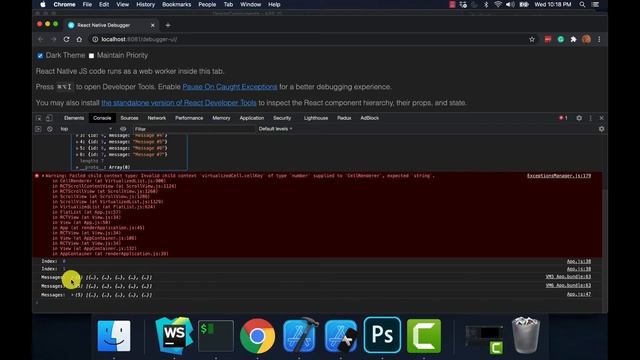The width and height of the screenshot is (640, 360).
Task: Open the DevTools settings gear
Action: pyautogui.click(x=579, y=118)
